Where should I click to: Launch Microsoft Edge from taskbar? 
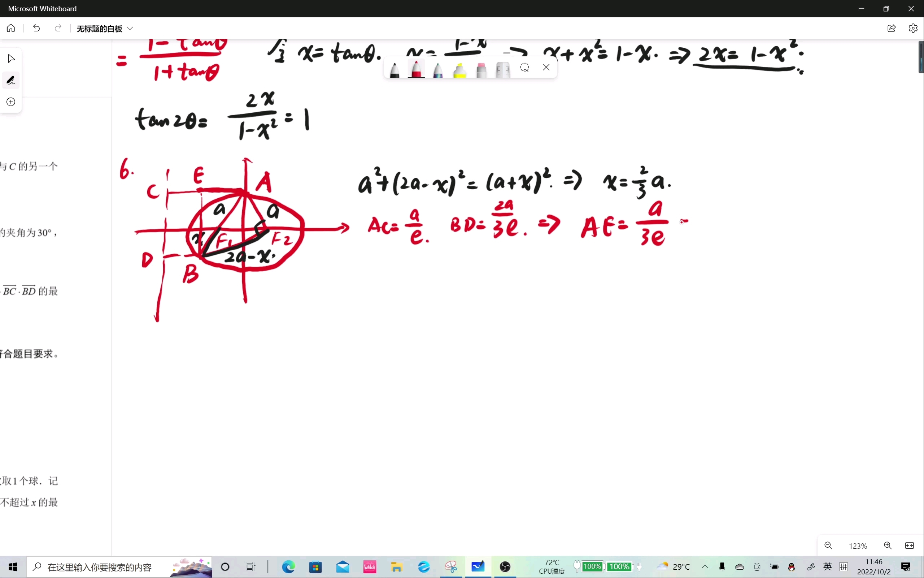289,567
